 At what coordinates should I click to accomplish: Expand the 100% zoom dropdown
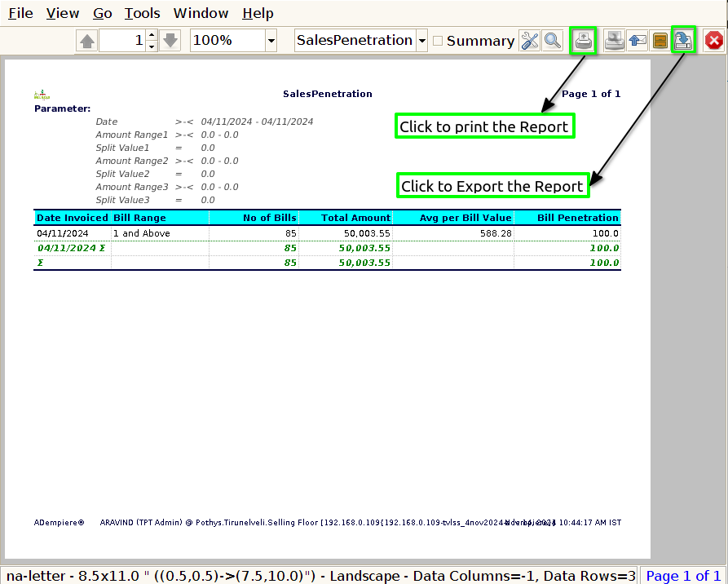pos(271,41)
